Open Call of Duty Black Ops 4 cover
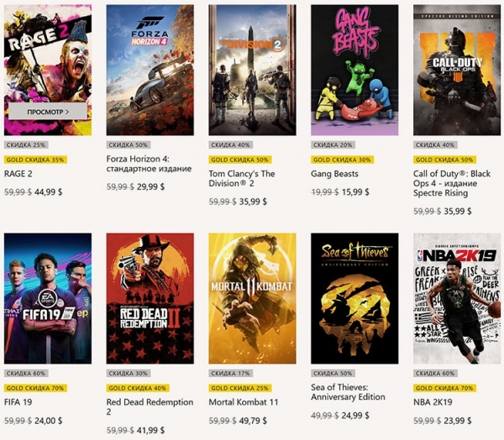 [456, 70]
